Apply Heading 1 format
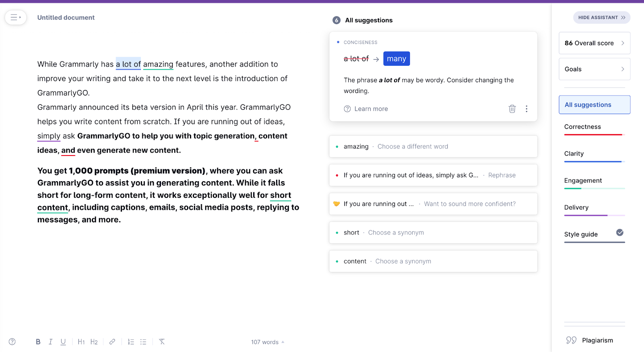This screenshot has width=644, height=352. [81, 342]
